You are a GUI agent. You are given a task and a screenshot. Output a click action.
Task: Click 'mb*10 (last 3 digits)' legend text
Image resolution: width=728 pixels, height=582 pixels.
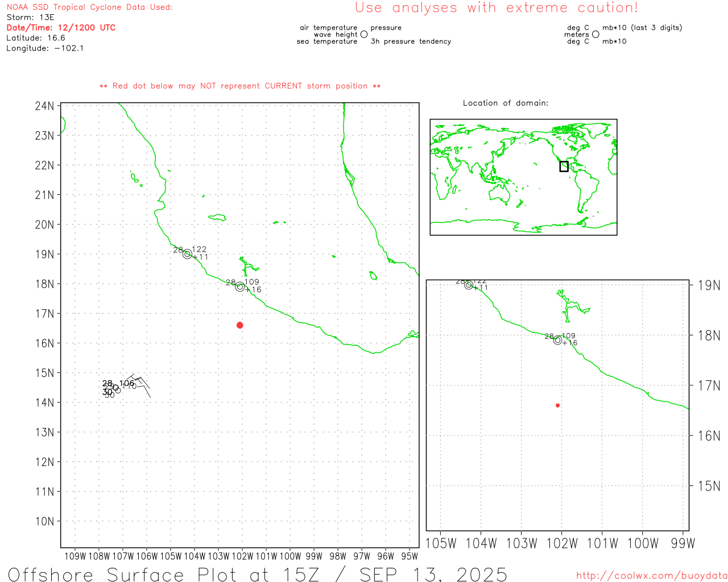point(642,27)
